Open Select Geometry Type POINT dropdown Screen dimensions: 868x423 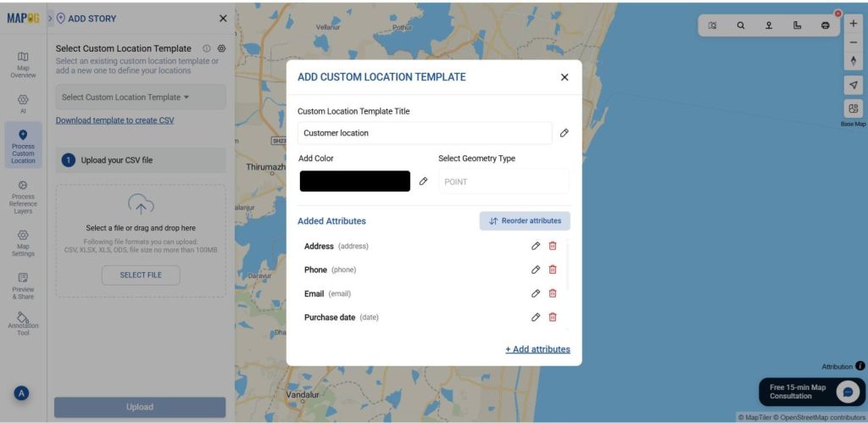pos(504,181)
